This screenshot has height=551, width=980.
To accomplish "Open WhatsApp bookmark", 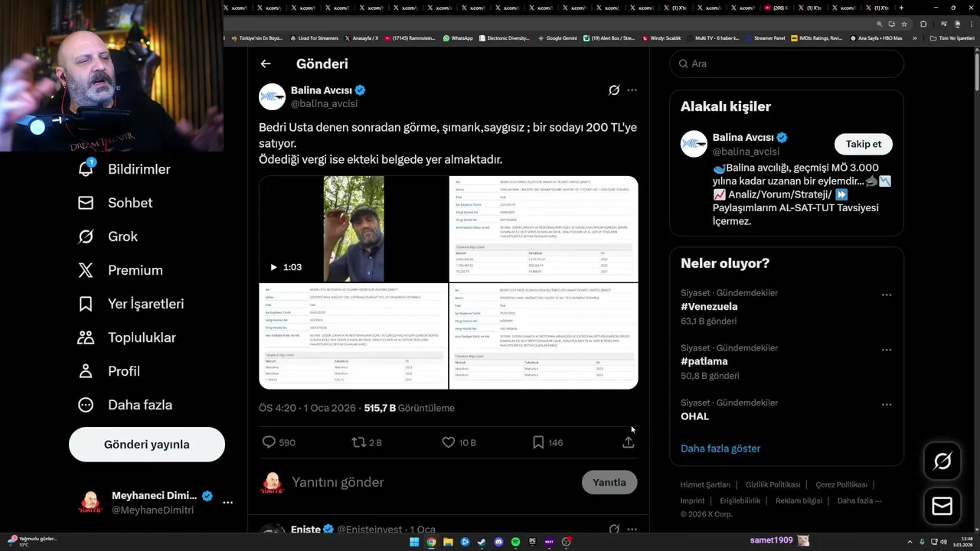I will [x=458, y=37].
